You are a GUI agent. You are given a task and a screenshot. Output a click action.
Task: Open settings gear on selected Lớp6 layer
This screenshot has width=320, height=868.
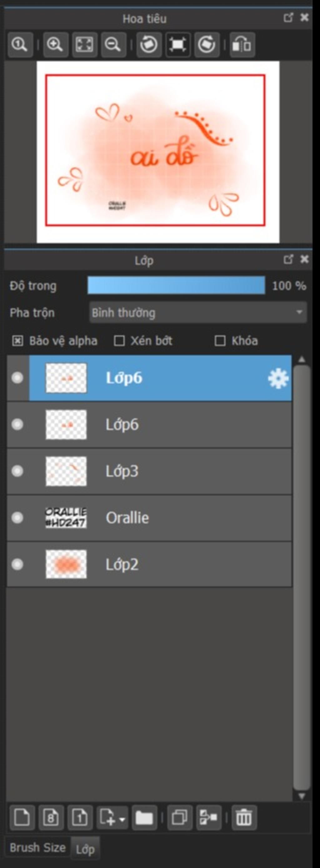point(278,378)
